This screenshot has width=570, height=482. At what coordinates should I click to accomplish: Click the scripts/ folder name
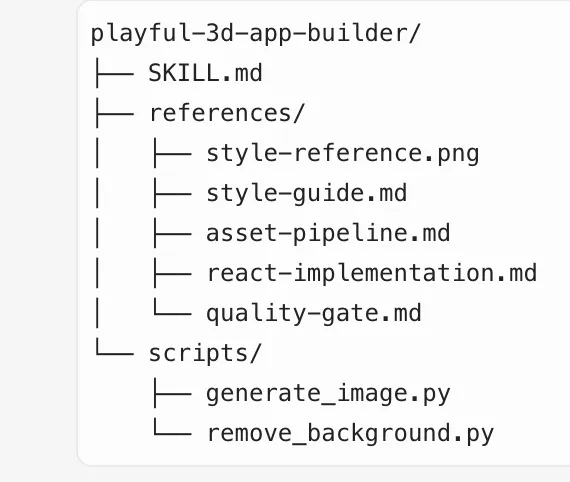tap(205, 353)
